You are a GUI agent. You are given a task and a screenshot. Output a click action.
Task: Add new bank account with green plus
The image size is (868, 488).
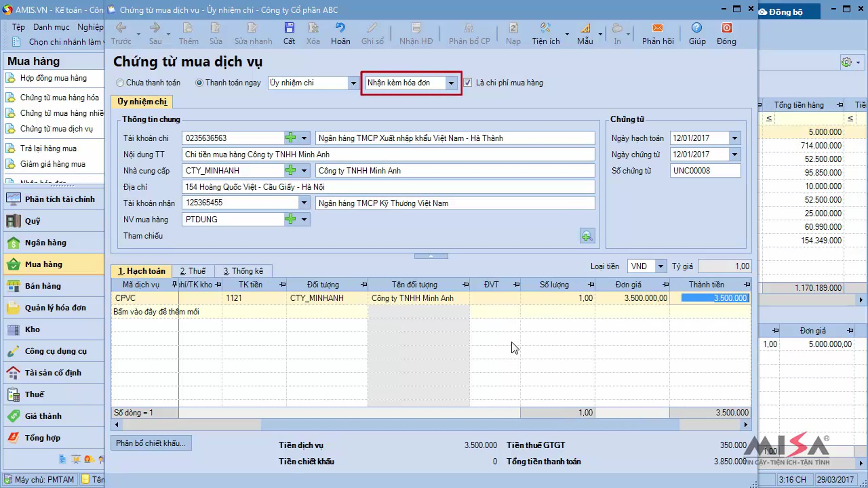(x=290, y=138)
